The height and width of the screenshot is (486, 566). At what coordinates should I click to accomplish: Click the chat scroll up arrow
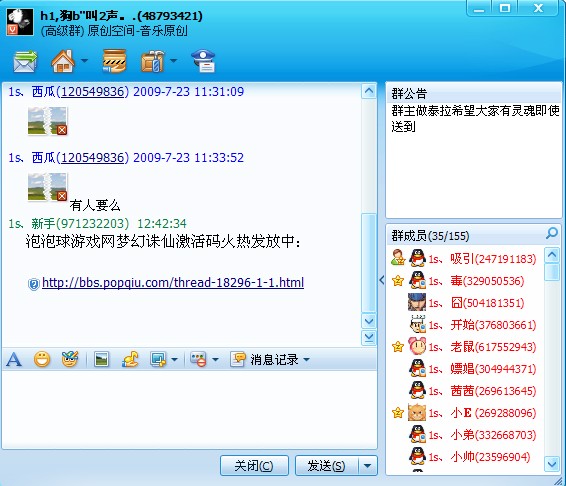click(x=369, y=91)
